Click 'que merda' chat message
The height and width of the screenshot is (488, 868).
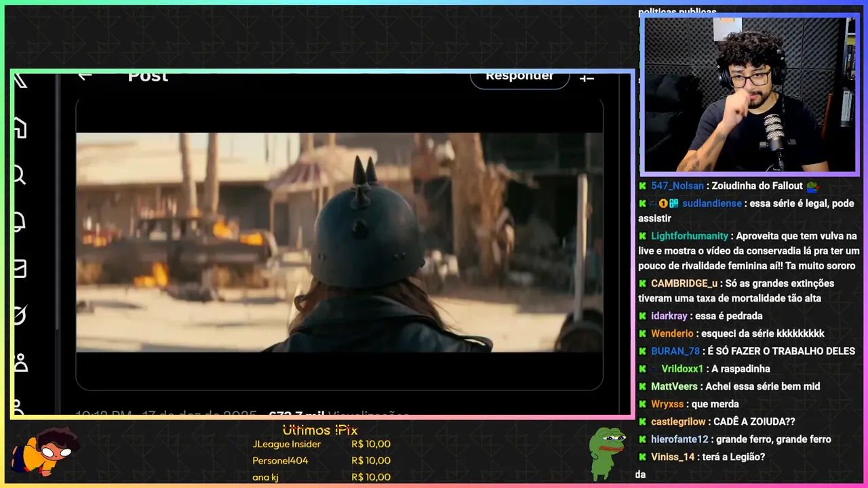click(x=715, y=404)
